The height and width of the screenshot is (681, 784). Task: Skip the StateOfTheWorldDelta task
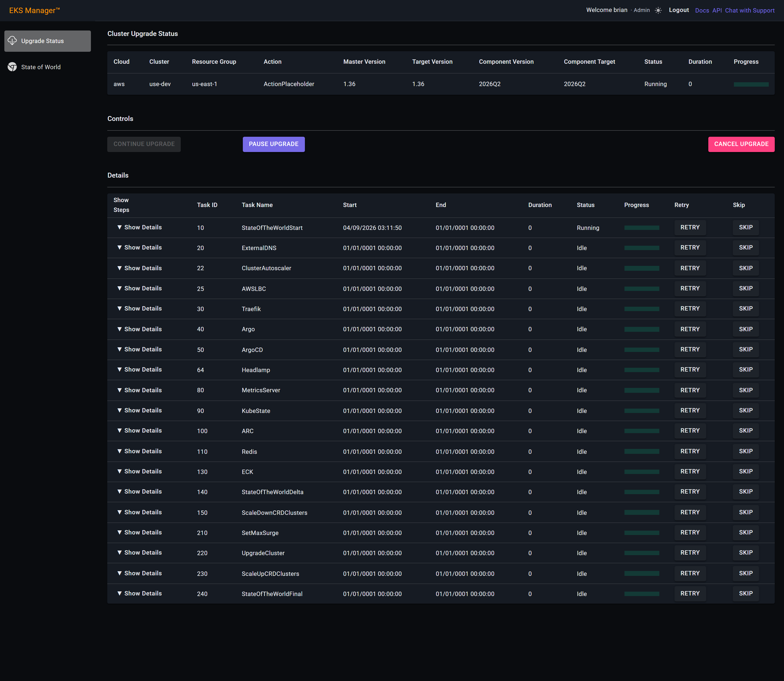(746, 491)
